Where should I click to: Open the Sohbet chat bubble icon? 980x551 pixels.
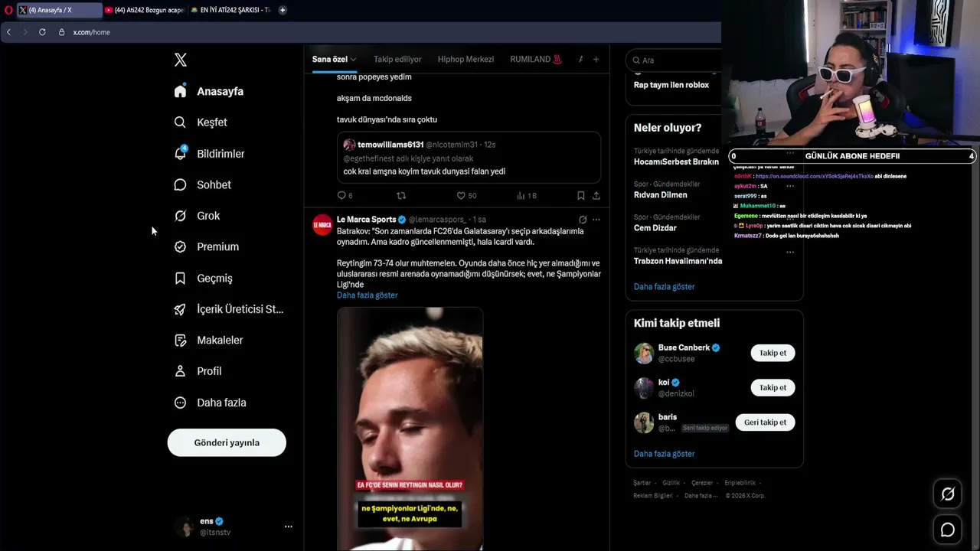tap(180, 184)
